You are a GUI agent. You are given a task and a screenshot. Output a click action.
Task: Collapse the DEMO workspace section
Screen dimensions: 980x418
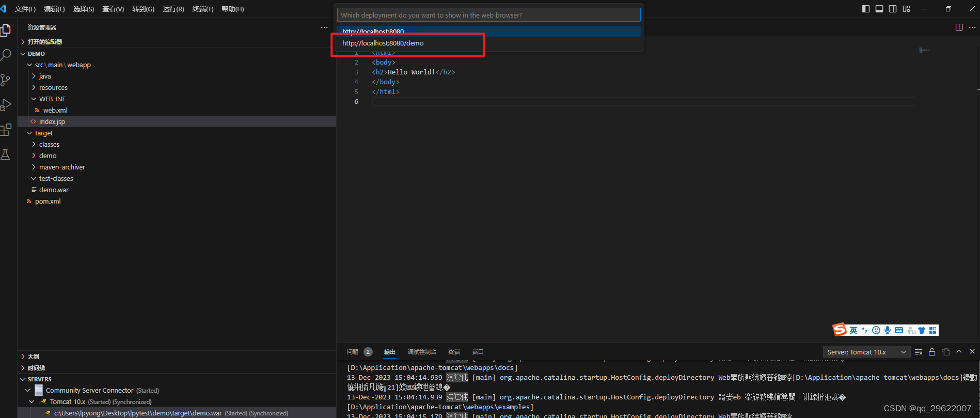[x=177, y=54]
